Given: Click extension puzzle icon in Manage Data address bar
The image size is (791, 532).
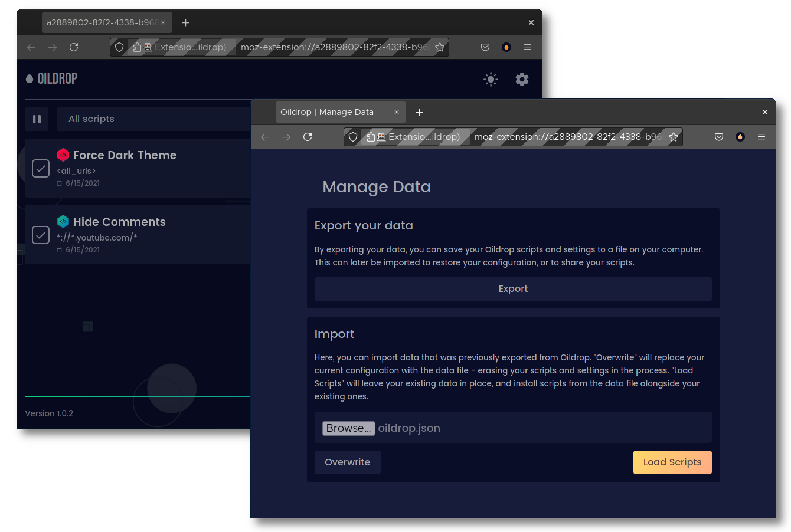Looking at the screenshot, I should click(371, 137).
